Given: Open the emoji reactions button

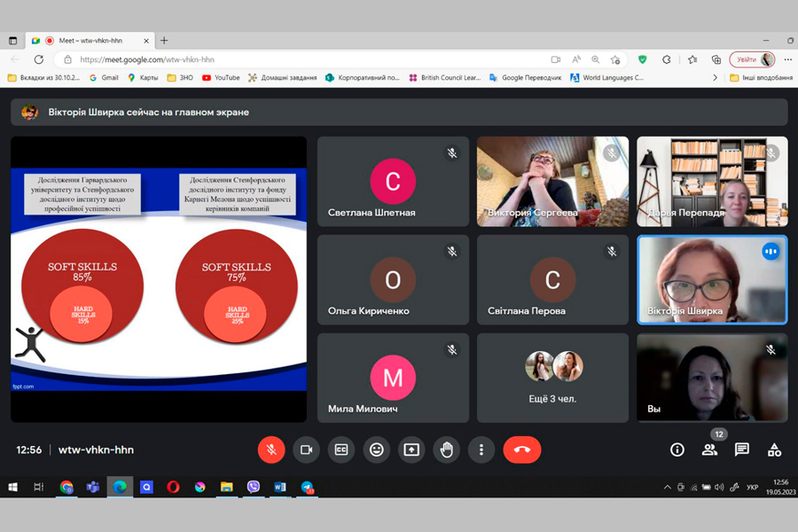Looking at the screenshot, I should pyautogui.click(x=377, y=450).
